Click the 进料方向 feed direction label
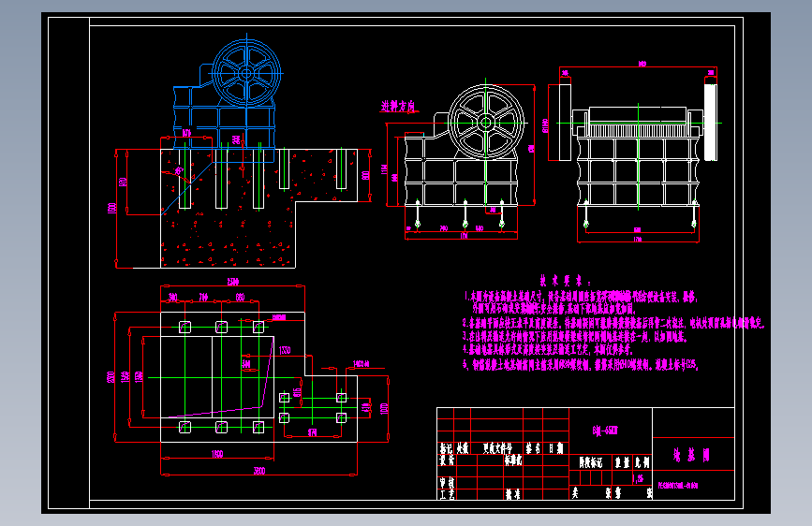The width and height of the screenshot is (812, 526). [398, 106]
